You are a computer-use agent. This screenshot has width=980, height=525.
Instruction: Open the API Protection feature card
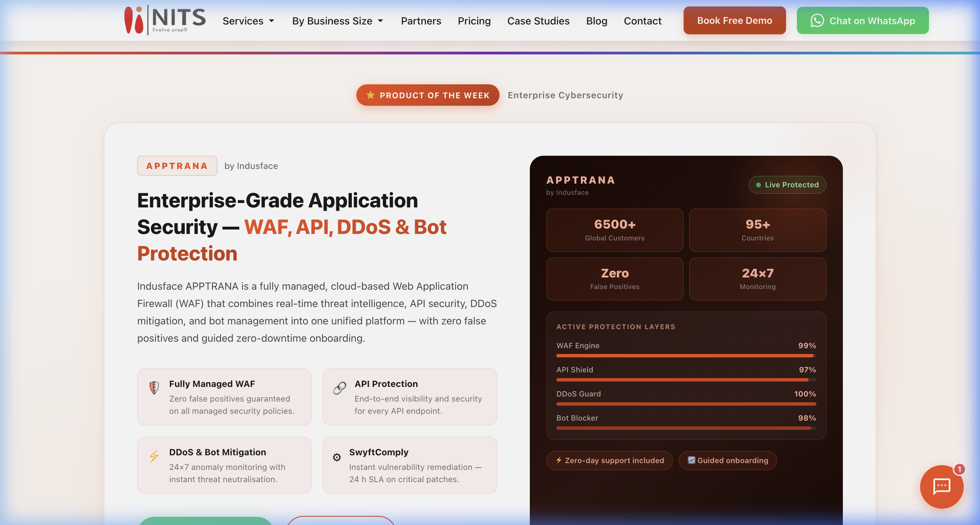410,397
